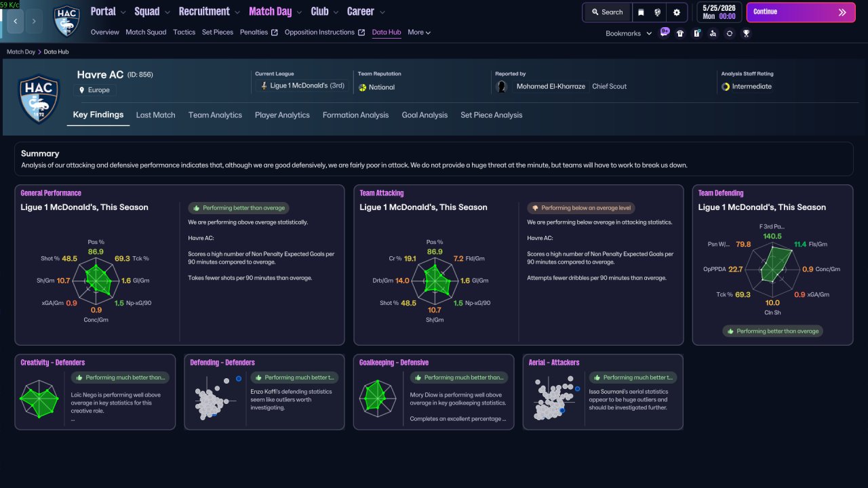This screenshot has width=868, height=488.
Task: Click the double-chevron on the Continue button
Action: pos(842,12)
